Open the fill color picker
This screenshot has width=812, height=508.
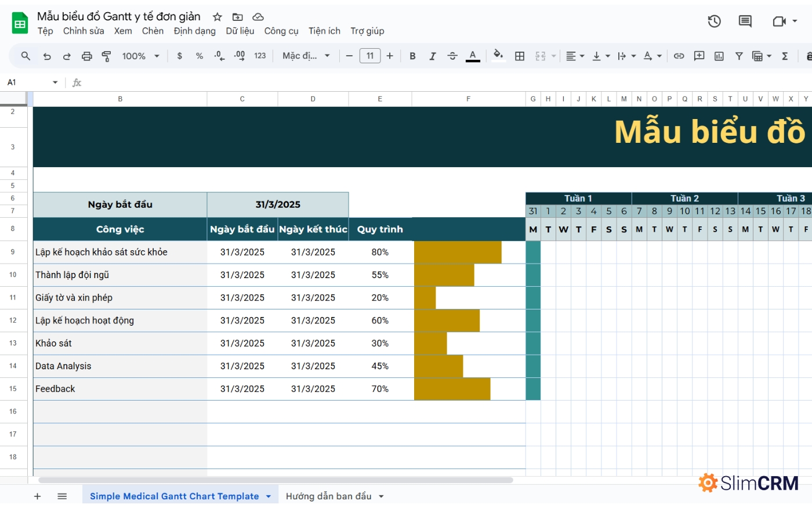(x=498, y=56)
